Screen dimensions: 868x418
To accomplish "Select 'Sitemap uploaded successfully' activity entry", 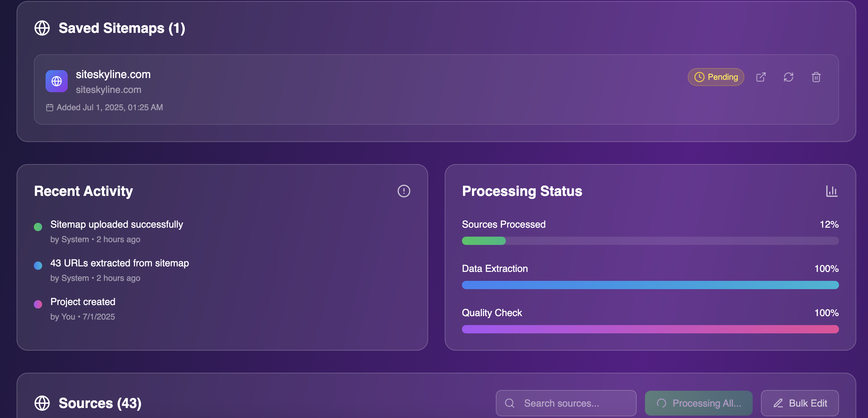I will coord(117,225).
